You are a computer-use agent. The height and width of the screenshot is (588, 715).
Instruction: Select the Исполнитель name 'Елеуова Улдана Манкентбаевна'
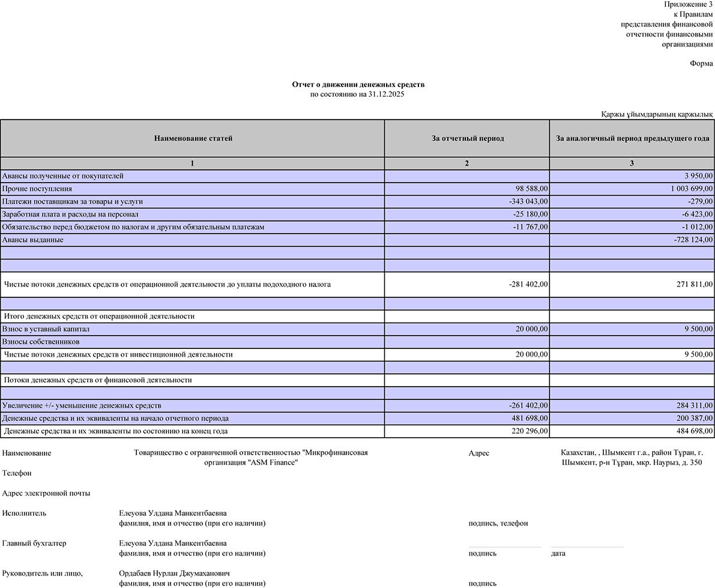point(173,513)
